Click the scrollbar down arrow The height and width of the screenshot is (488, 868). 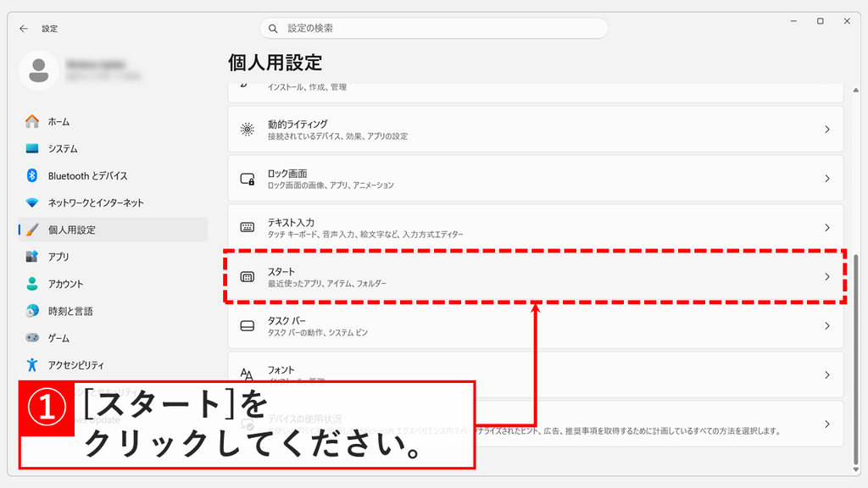856,470
